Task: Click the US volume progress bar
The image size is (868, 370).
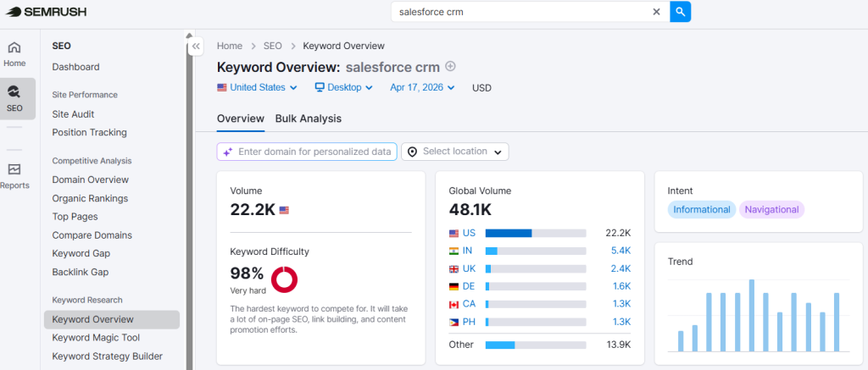Action: point(536,234)
